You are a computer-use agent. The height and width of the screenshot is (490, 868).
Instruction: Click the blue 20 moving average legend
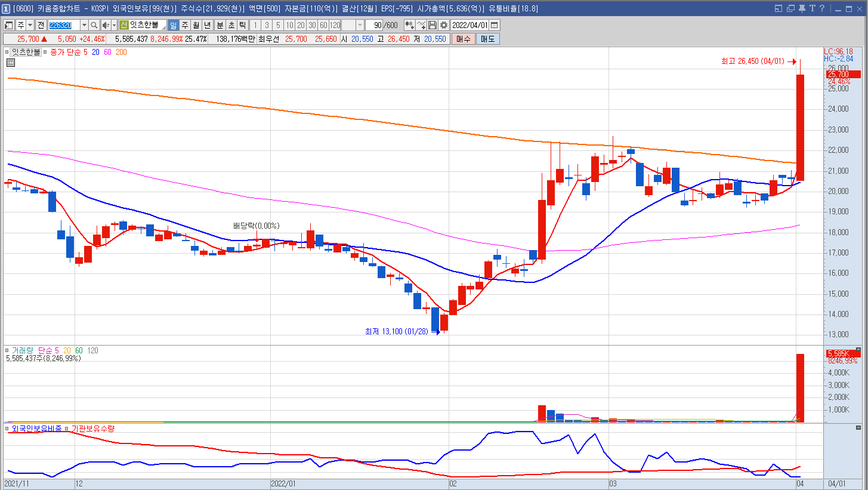[95, 53]
